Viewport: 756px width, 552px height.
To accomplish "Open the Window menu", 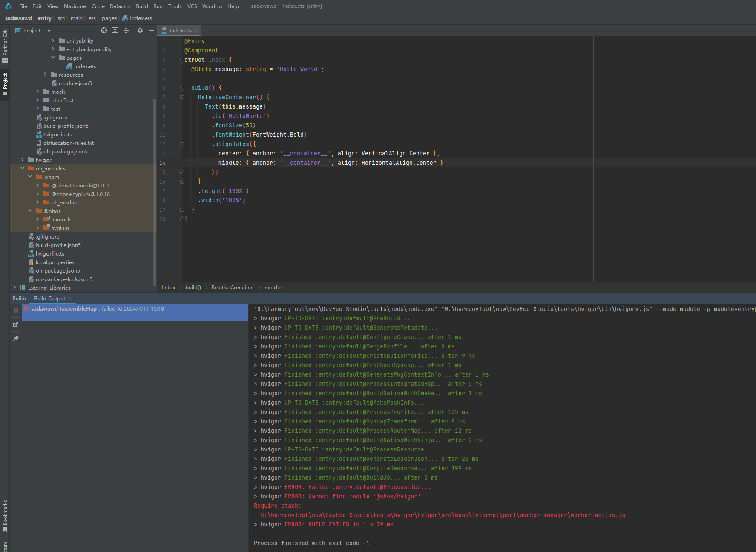I will point(212,6).
